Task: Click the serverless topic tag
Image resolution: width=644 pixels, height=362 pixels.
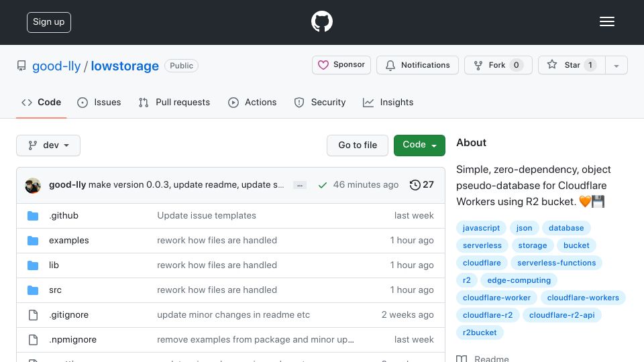Action: (x=482, y=245)
